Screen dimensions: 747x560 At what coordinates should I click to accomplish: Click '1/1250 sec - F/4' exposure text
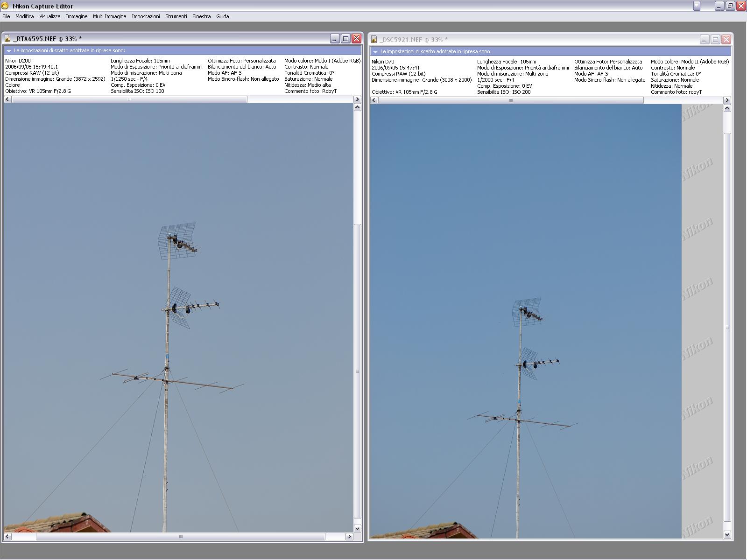pos(129,79)
